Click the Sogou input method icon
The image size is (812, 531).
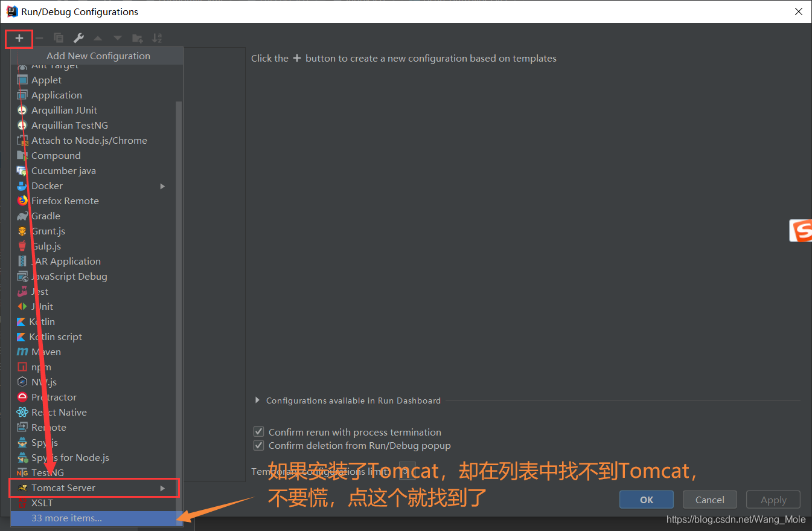point(801,231)
